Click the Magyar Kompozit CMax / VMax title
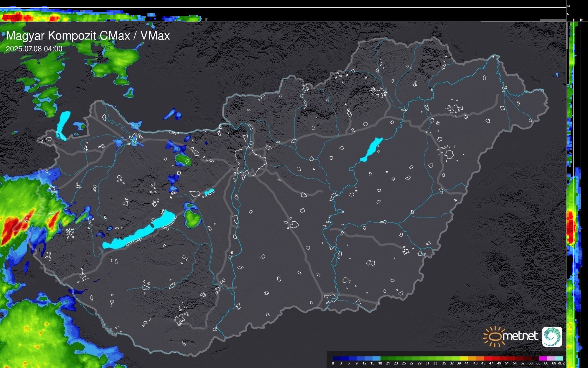The image size is (588, 368). click(x=88, y=36)
